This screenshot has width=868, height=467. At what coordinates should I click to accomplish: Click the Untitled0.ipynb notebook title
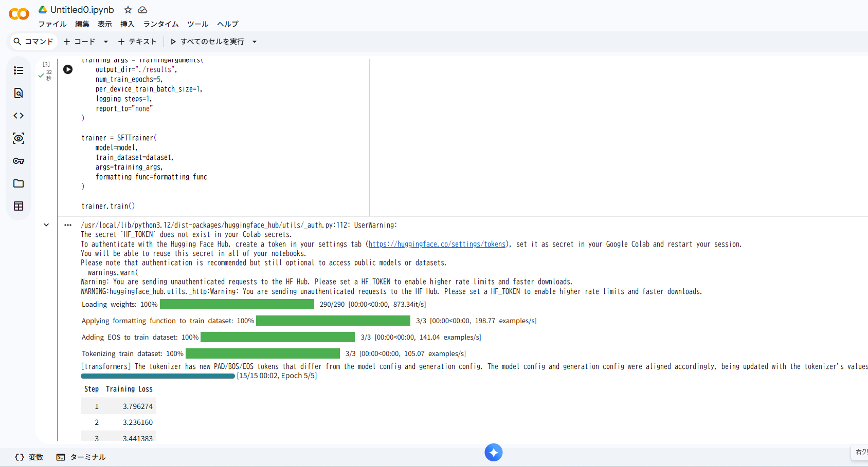point(82,10)
